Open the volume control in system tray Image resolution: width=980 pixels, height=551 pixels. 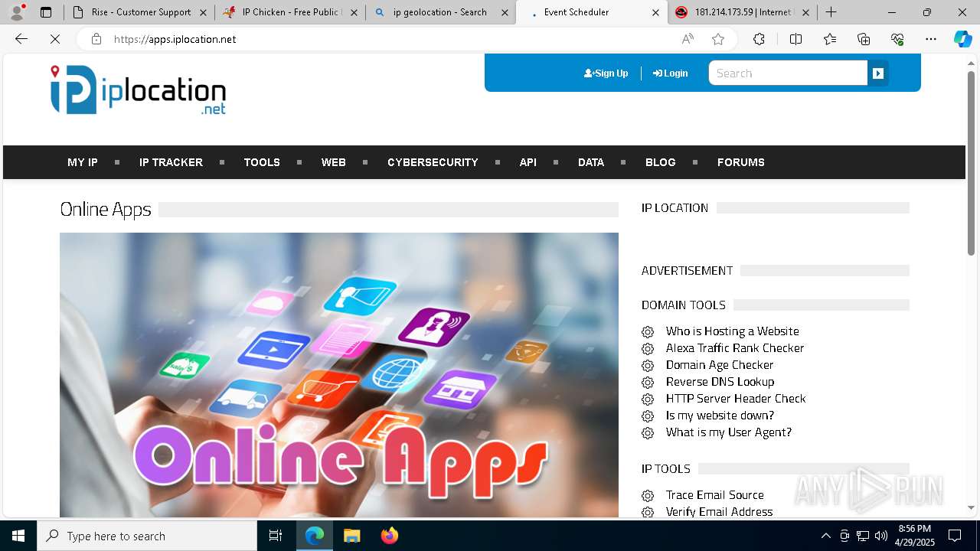(x=881, y=536)
